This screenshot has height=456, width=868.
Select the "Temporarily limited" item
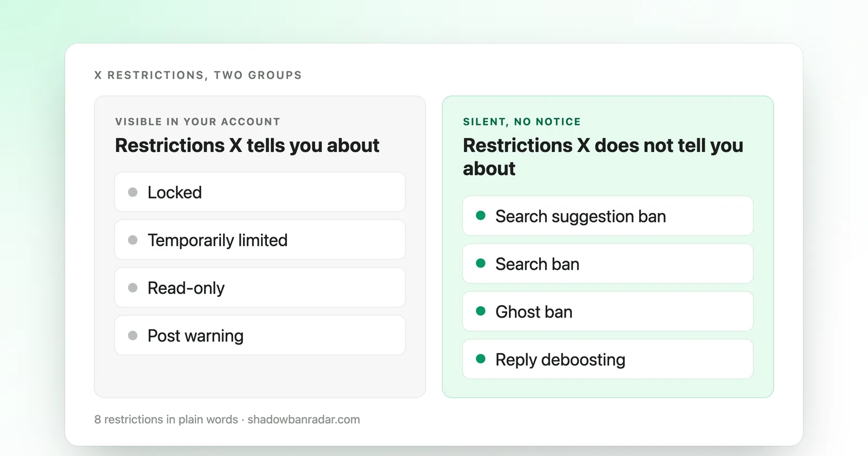tap(260, 240)
